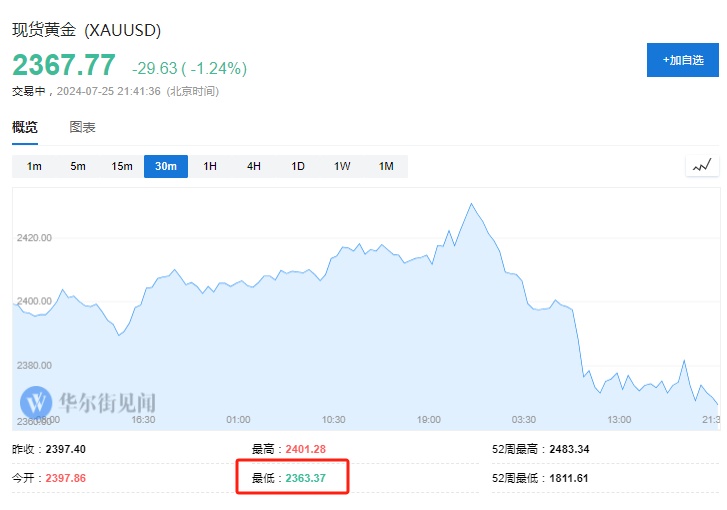Image resolution: width=727 pixels, height=510 pixels.
Task: Choose the 4H timeframe
Action: click(x=254, y=166)
